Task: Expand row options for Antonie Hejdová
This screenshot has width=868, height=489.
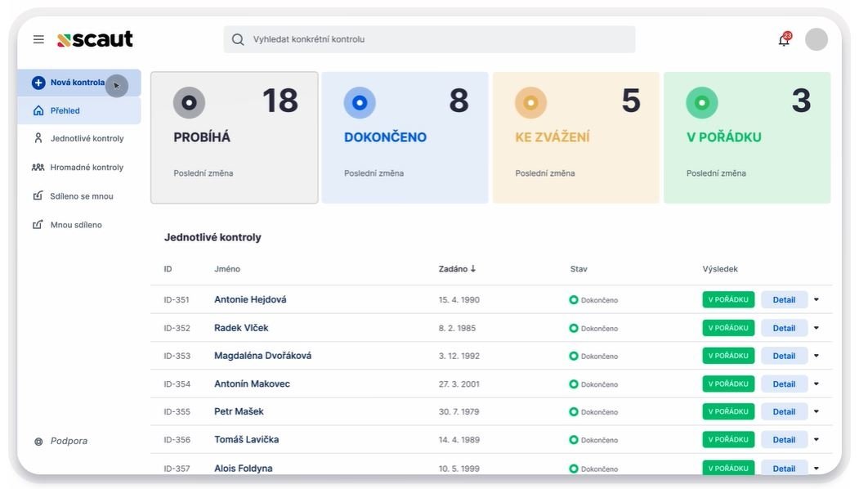Action: click(x=816, y=300)
